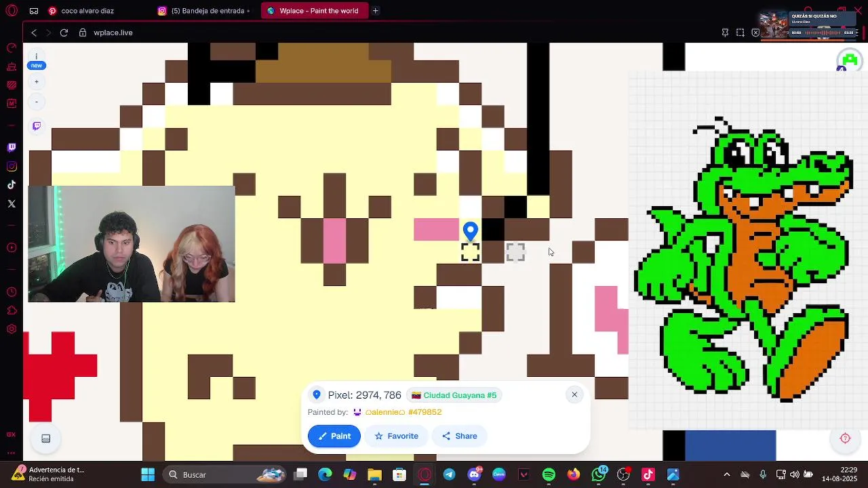The height and width of the screenshot is (488, 868).
Task: Open WhatsApp from the taskbar
Action: 599,474
